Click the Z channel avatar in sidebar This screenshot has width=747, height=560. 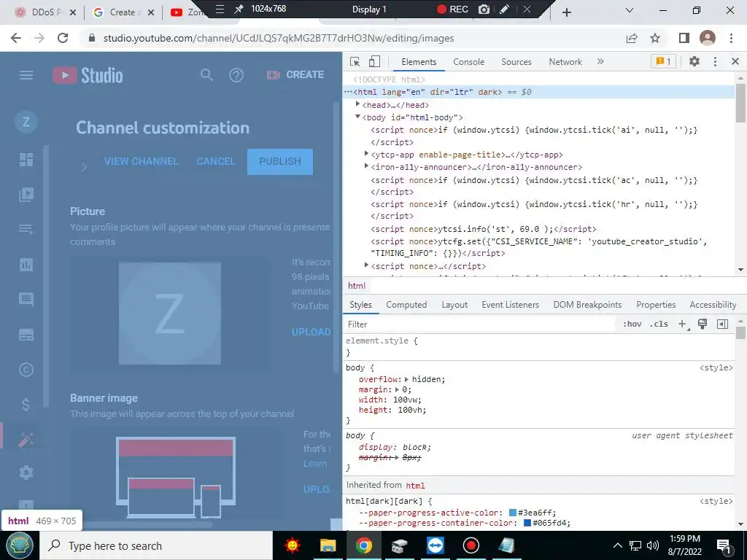click(26, 122)
